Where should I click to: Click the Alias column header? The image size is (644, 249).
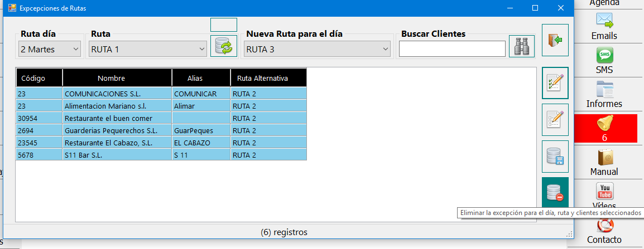[201, 78]
